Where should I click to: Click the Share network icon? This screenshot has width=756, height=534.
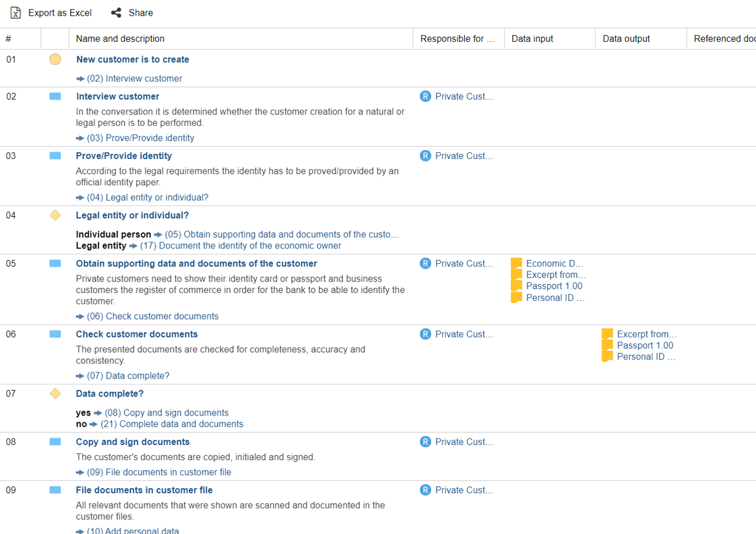click(x=116, y=13)
